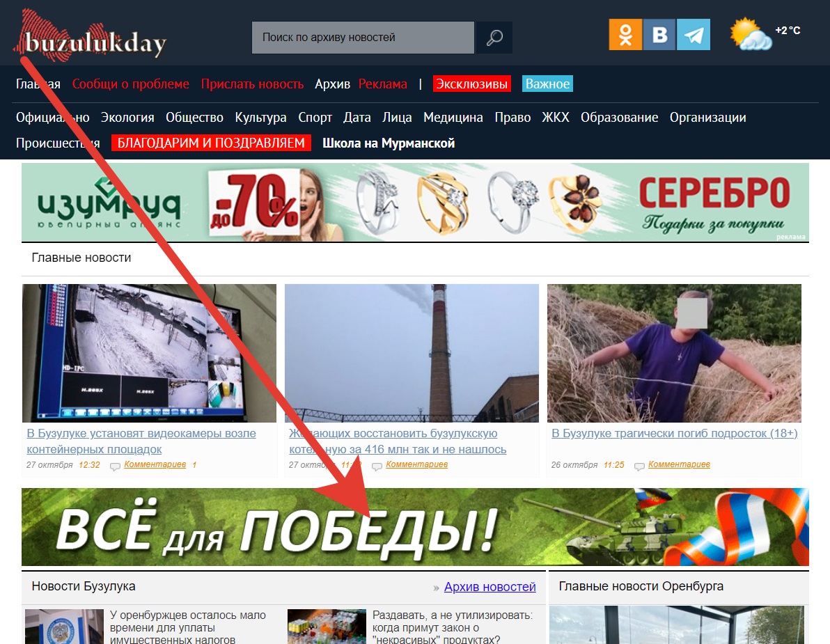The height and width of the screenshot is (644, 830).
Task: Open the Архив новостей link
Action: (490, 587)
